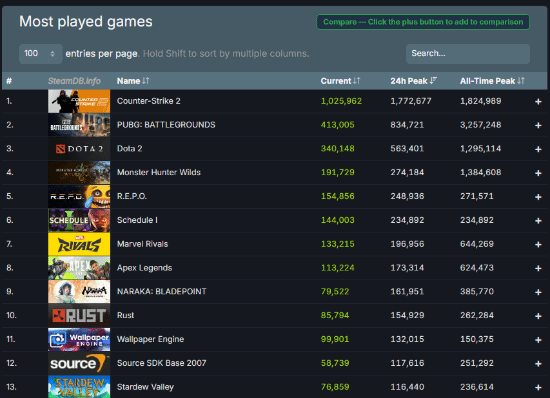Open the Schedule I name link
The height and width of the screenshot is (398, 550).
[x=137, y=220]
